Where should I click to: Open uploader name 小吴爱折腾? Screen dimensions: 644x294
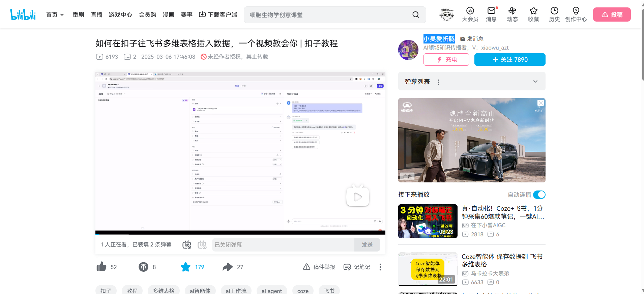439,39
